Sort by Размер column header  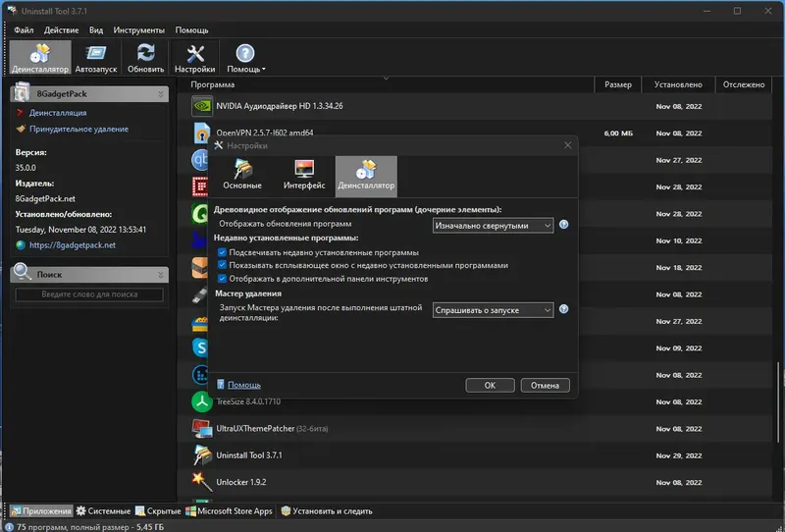618,84
